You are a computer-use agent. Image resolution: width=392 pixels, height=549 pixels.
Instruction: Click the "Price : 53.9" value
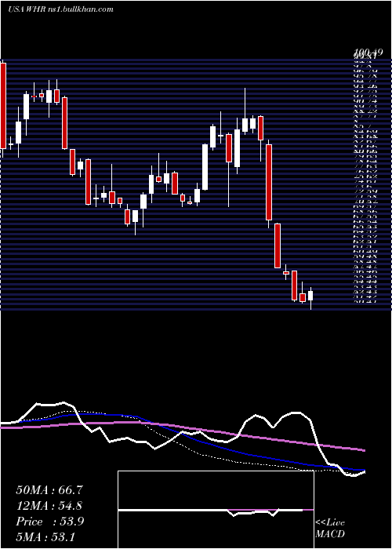(x=49, y=522)
